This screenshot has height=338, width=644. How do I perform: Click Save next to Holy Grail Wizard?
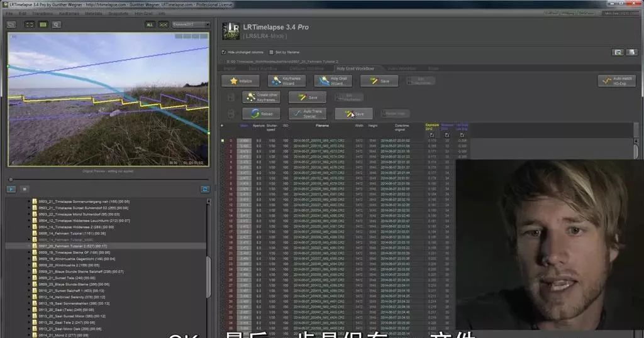(379, 81)
